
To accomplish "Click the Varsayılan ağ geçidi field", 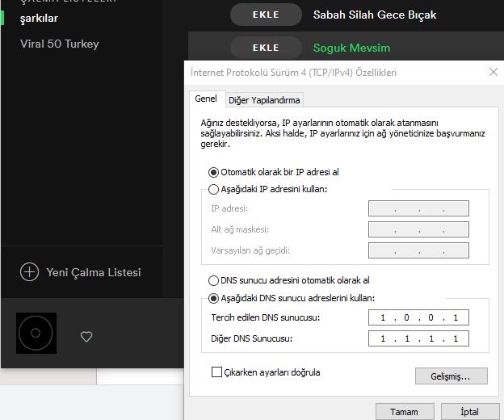I will (x=418, y=250).
